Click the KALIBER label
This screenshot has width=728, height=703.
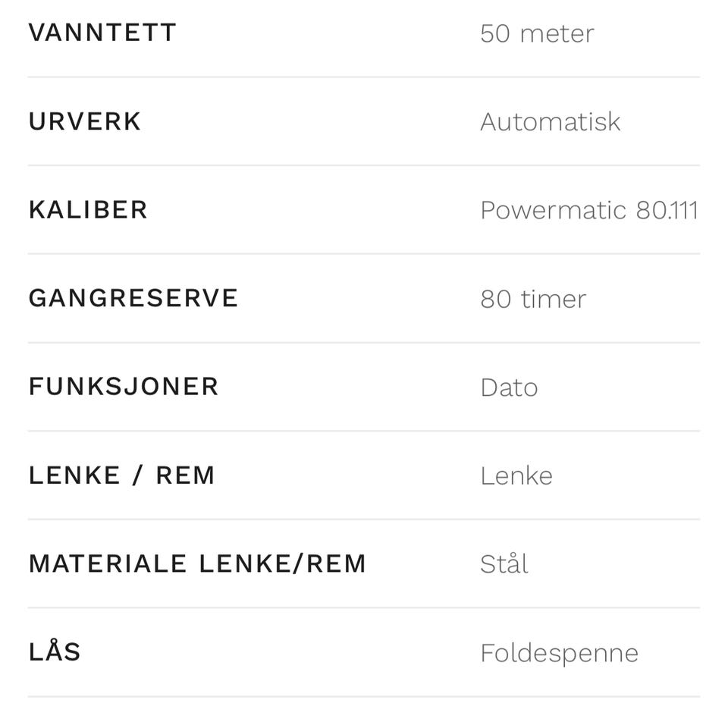[88, 210]
